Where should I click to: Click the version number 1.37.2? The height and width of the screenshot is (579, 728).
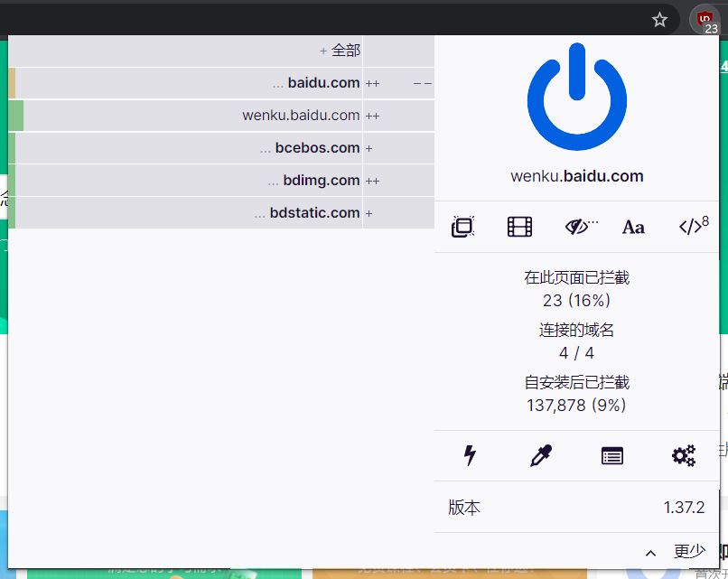click(684, 508)
